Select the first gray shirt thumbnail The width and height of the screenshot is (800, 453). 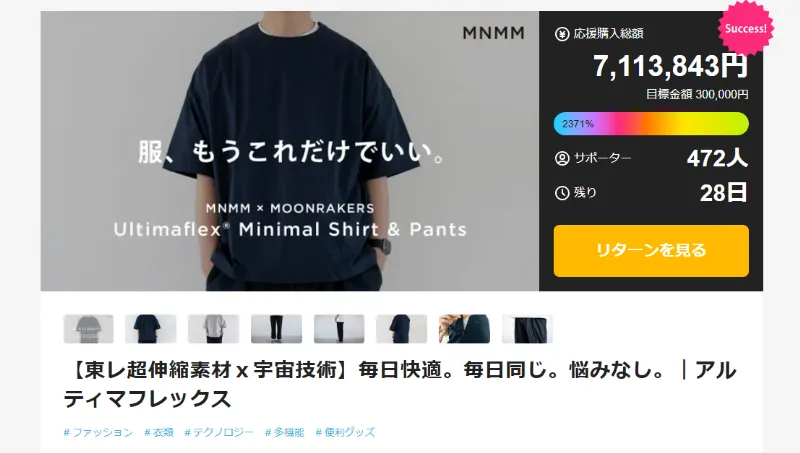click(88, 329)
